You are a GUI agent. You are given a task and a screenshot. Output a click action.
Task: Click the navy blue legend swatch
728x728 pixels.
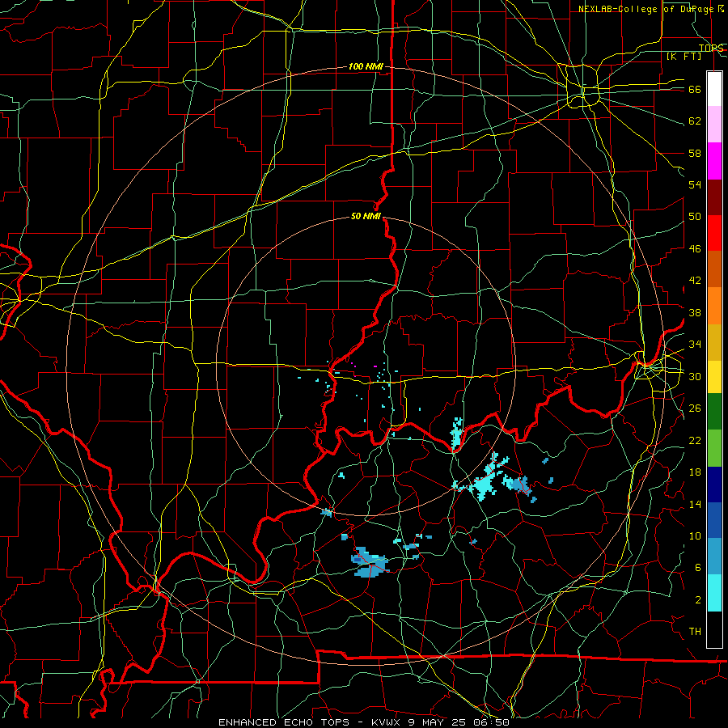point(714,485)
